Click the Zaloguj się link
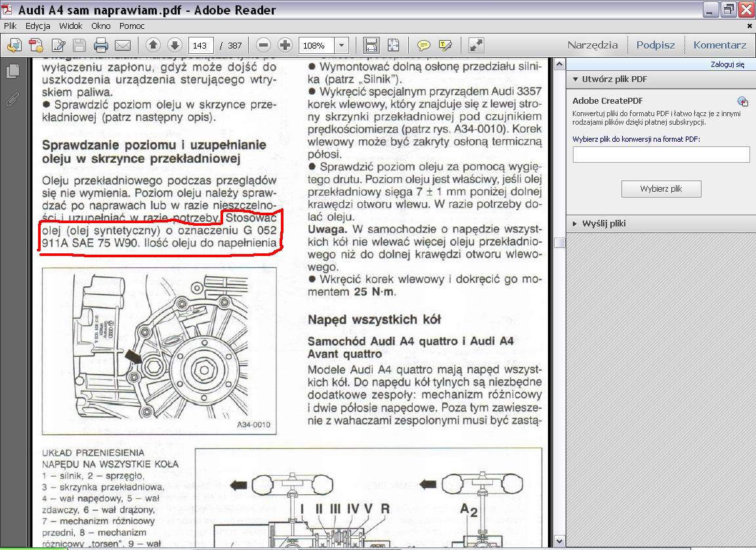756x550 pixels. (x=727, y=64)
